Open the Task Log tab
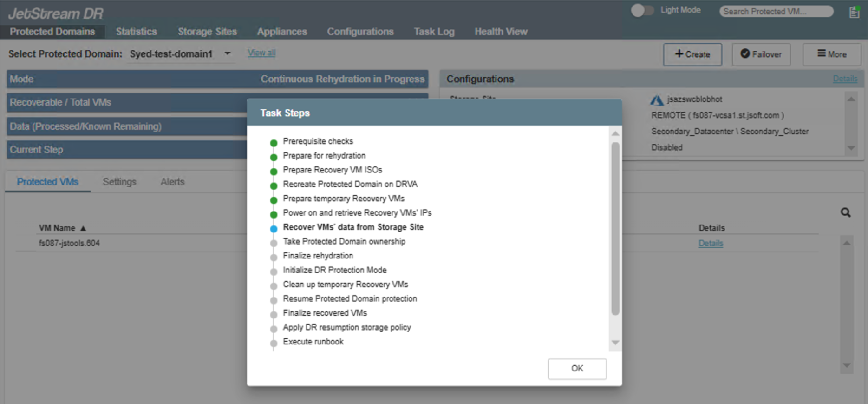 [434, 32]
